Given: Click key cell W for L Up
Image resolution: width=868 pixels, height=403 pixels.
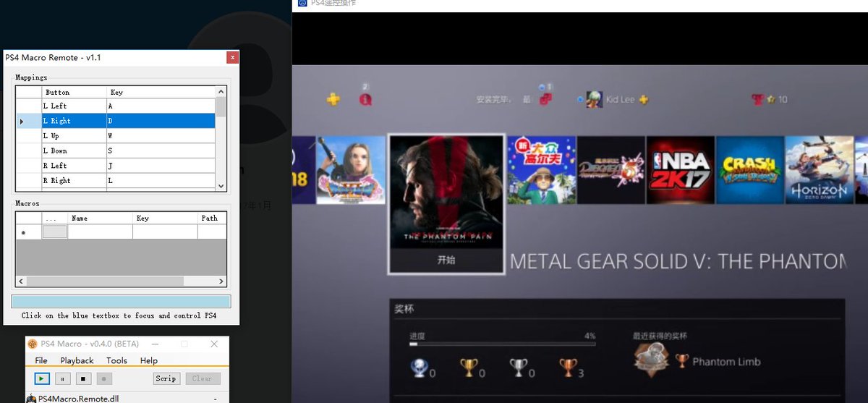Looking at the screenshot, I should pyautogui.click(x=161, y=135).
